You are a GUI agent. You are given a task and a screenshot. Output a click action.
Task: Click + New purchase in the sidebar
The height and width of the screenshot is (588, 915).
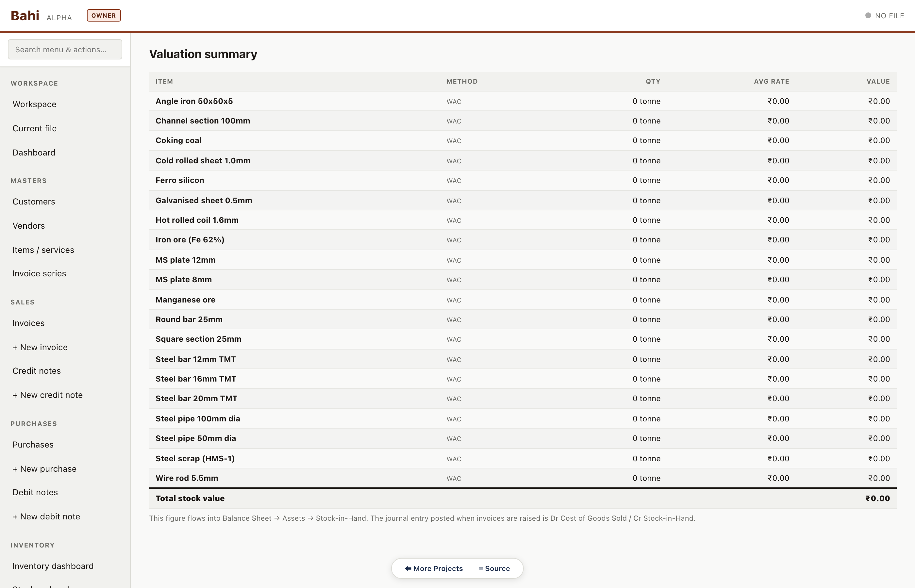[44, 469]
